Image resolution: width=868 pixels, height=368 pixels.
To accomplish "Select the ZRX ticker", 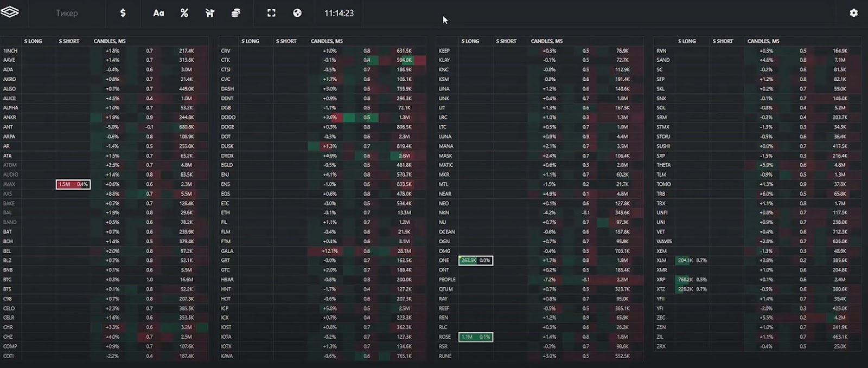I will click(x=660, y=346).
